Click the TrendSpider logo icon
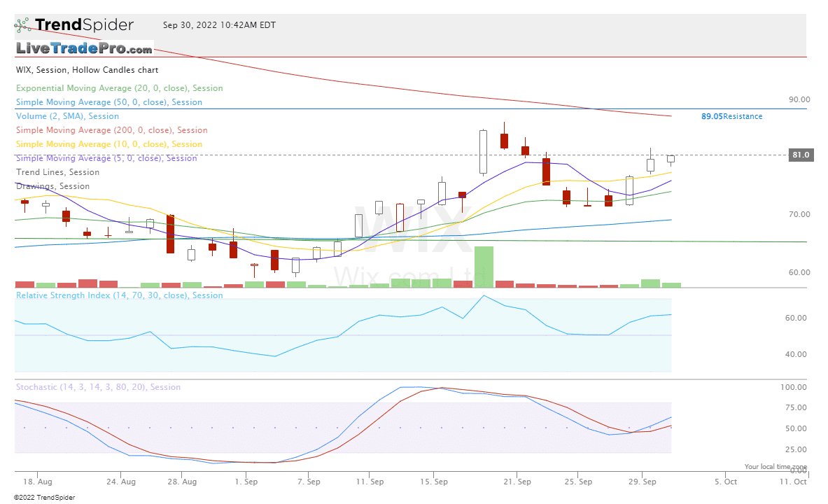This screenshot has height=504, width=828. pos(22,25)
